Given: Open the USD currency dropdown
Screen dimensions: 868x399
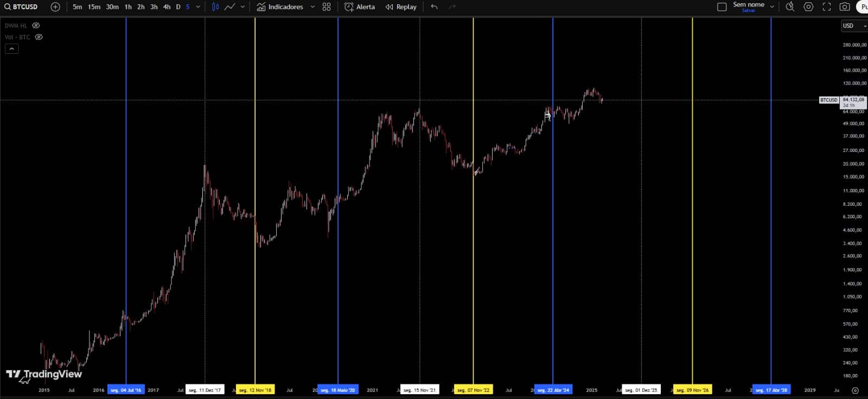Looking at the screenshot, I should pos(854,26).
